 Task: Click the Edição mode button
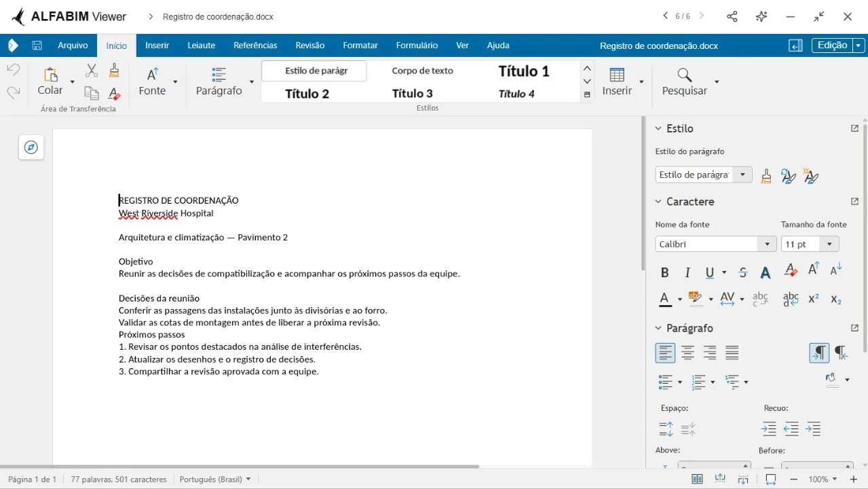pos(832,46)
